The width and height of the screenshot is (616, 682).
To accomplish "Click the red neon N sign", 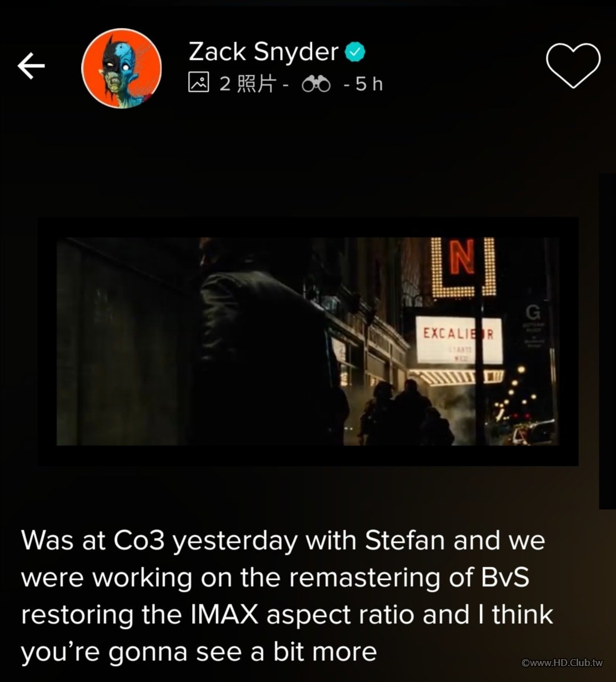I will pos(463,267).
